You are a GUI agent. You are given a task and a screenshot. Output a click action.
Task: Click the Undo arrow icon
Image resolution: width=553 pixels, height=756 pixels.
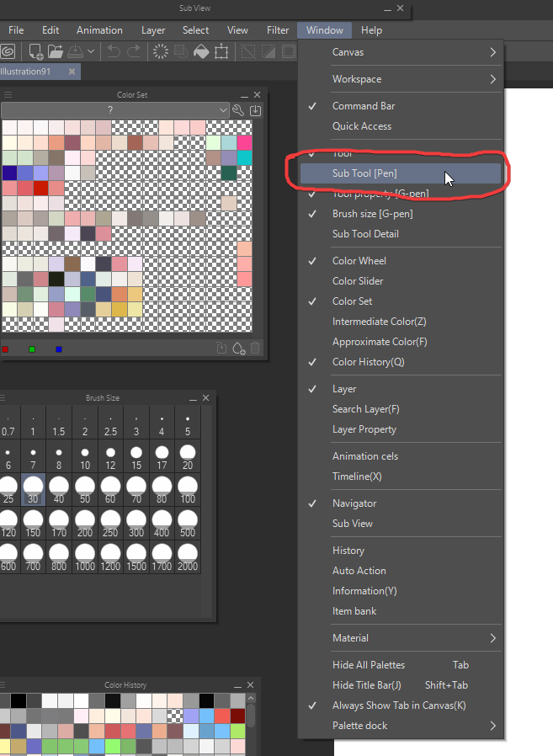coord(114,51)
